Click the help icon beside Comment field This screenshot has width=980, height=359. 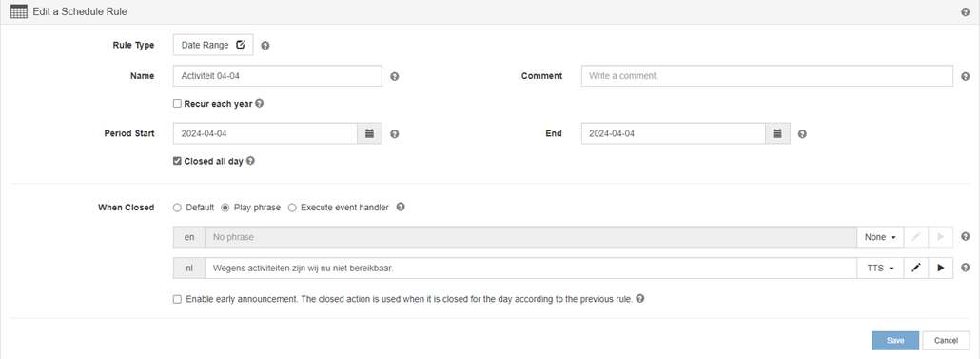[965, 76]
